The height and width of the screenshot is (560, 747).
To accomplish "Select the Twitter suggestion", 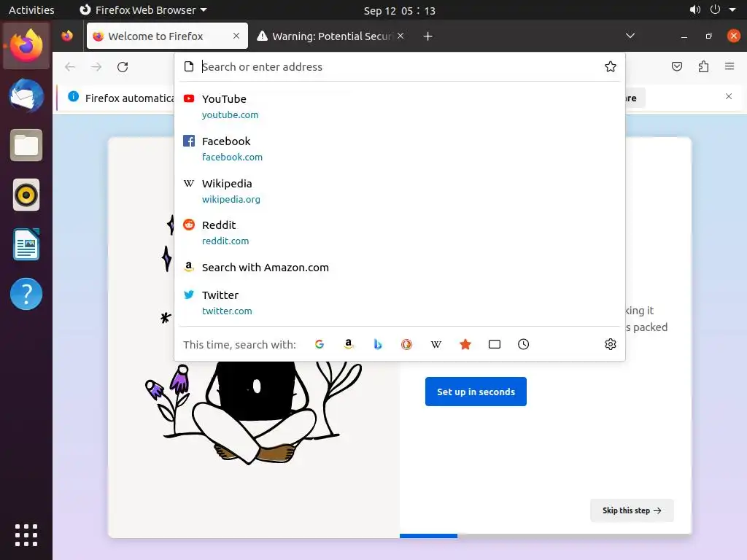I will tap(399, 303).
